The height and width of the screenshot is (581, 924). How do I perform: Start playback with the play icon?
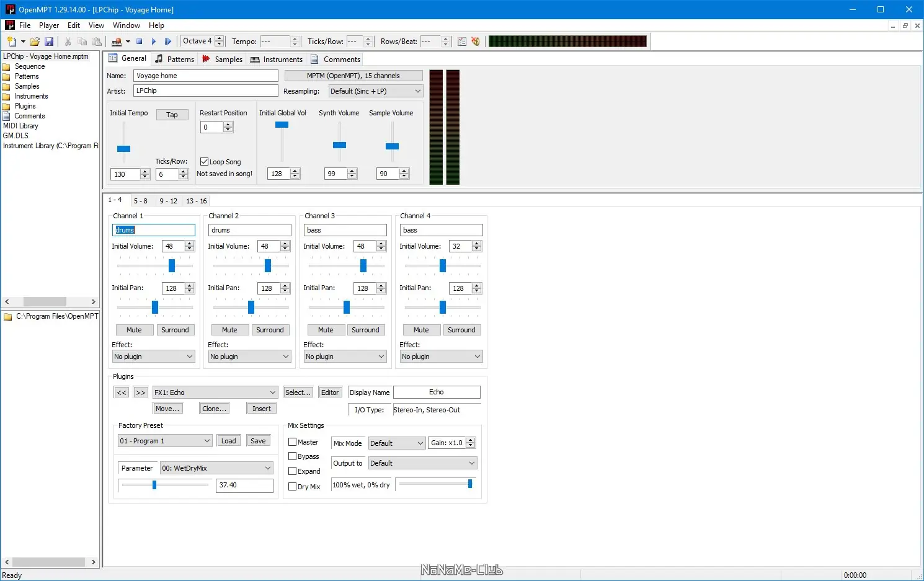[154, 42]
